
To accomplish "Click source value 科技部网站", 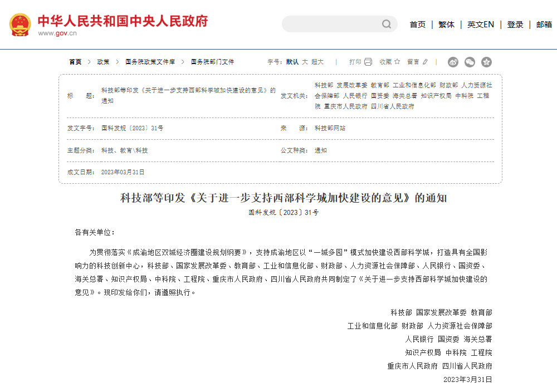I will coord(330,128).
